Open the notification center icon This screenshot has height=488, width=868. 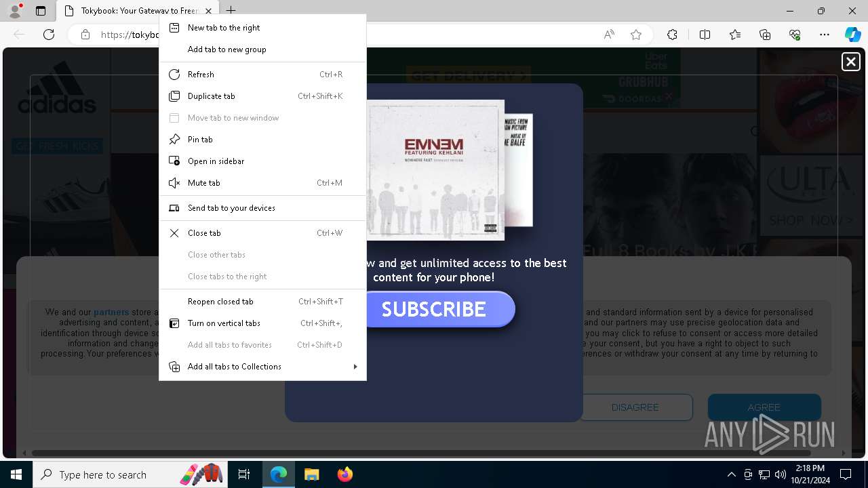tap(846, 474)
